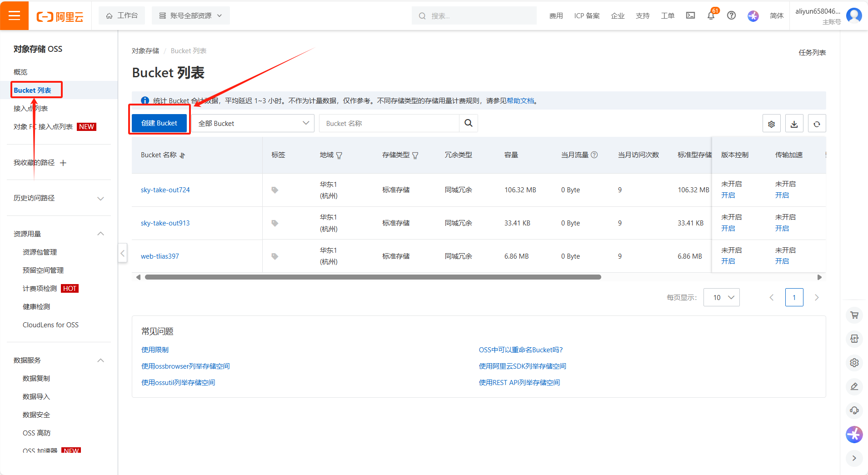Open the notifications bell

[711, 16]
